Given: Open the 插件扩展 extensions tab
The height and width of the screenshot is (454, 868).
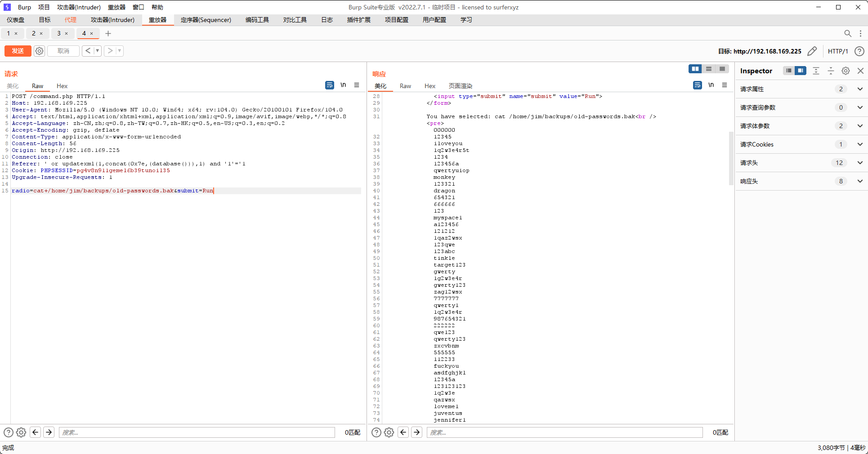Looking at the screenshot, I should pyautogui.click(x=359, y=20).
